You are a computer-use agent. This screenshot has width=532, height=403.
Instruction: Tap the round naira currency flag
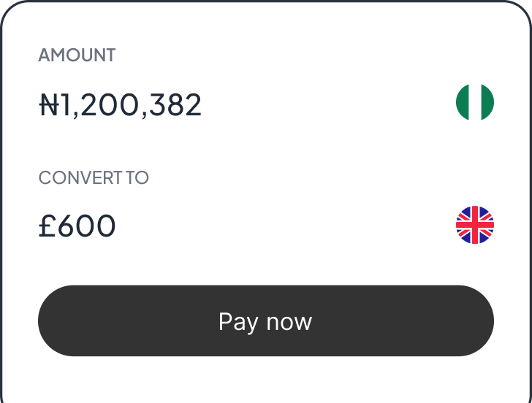pos(475,102)
